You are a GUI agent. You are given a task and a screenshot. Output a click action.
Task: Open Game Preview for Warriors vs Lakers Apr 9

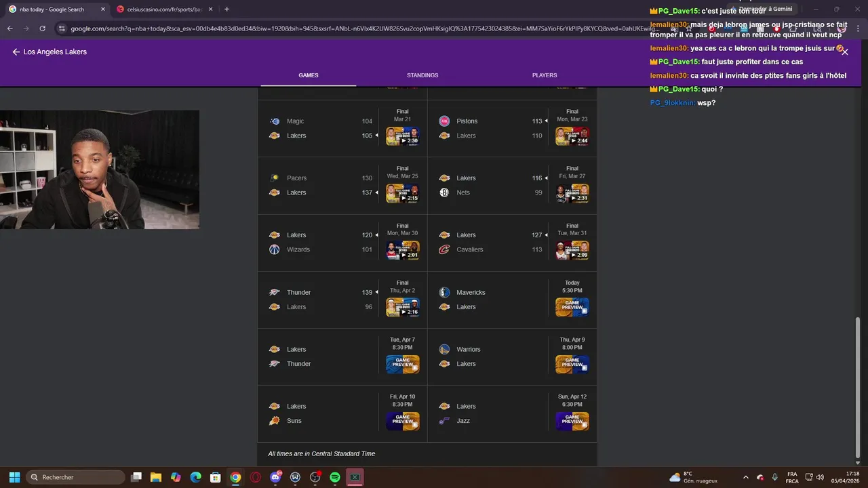(x=572, y=364)
